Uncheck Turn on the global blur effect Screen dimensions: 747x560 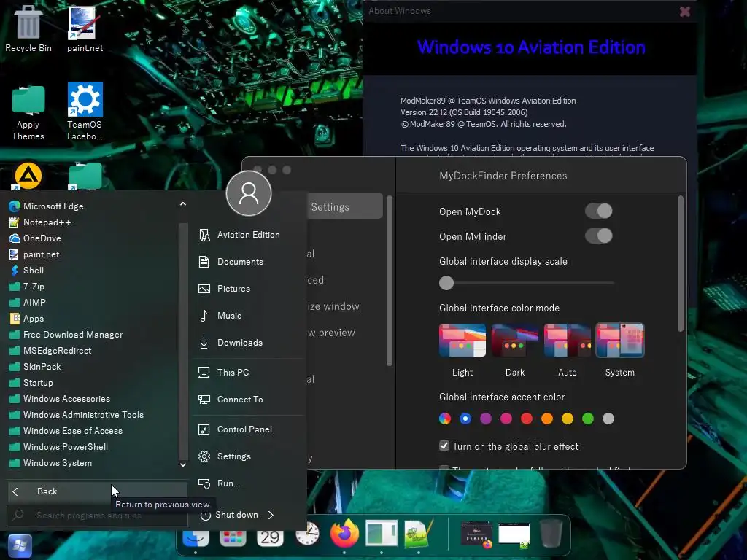point(444,446)
